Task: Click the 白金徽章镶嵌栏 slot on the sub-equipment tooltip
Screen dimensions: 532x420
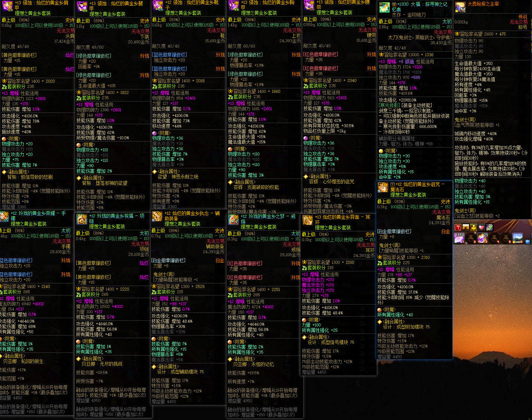Action: [x=168, y=261]
